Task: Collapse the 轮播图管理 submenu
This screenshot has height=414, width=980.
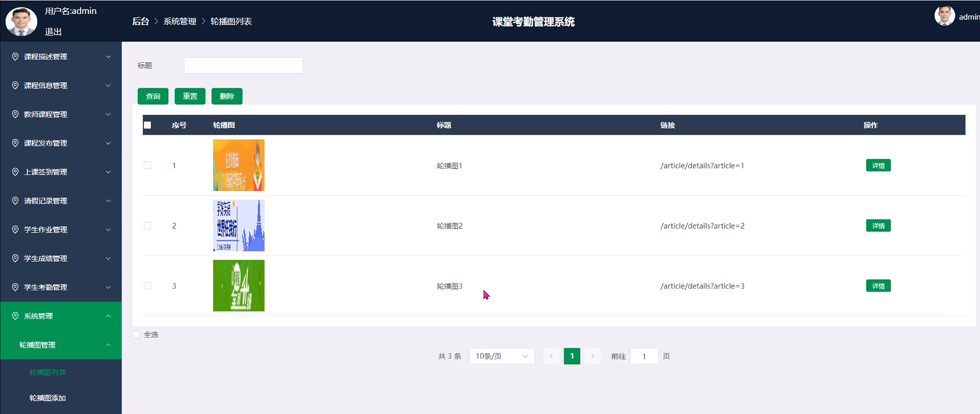Action: point(108,345)
